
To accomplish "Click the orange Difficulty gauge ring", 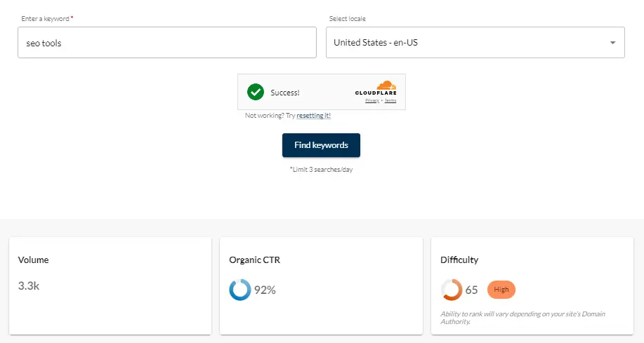I will [451, 290].
